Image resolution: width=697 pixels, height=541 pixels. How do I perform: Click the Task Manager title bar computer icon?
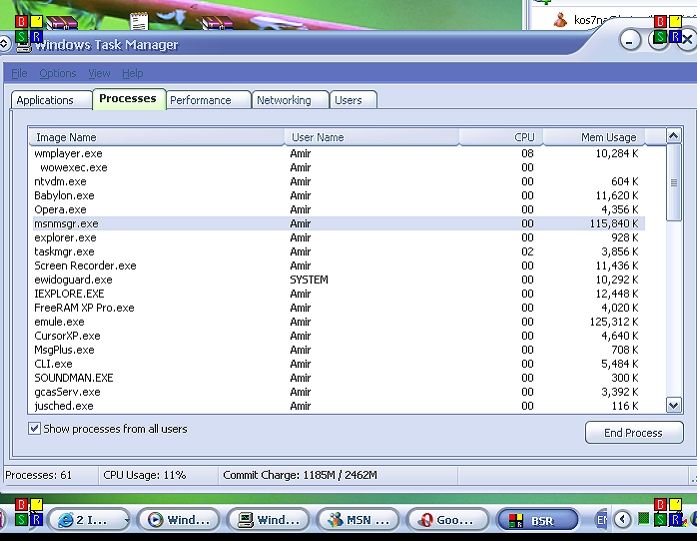(24, 46)
